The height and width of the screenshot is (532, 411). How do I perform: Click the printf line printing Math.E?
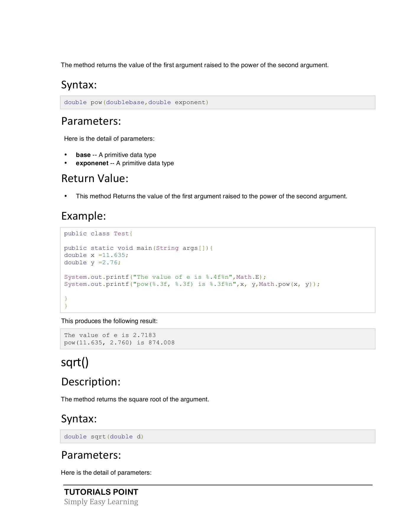pos(165,277)
